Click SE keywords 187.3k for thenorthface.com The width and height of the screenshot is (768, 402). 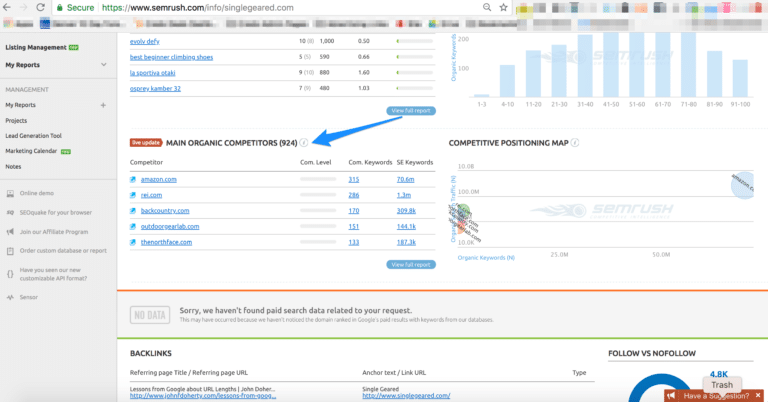(407, 242)
